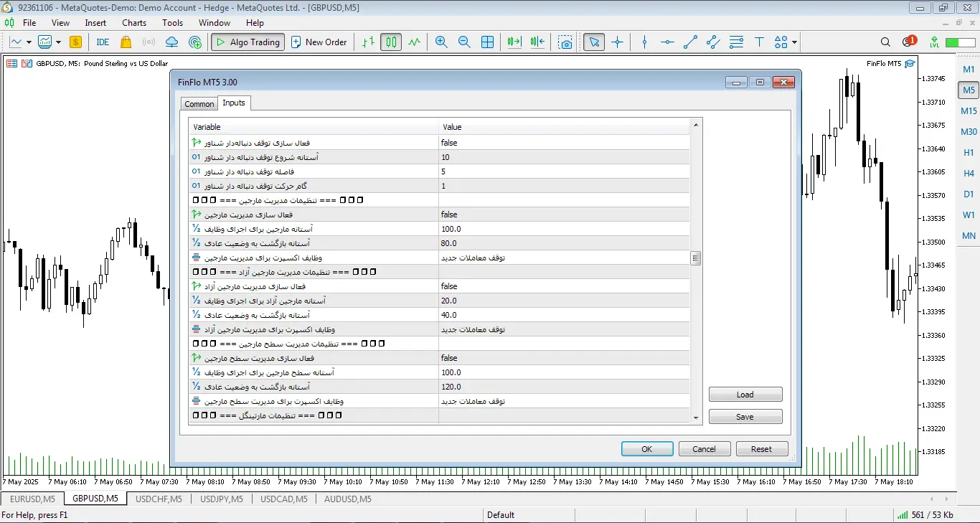
Task: Switch chart to candlesticks view
Action: coord(391,42)
